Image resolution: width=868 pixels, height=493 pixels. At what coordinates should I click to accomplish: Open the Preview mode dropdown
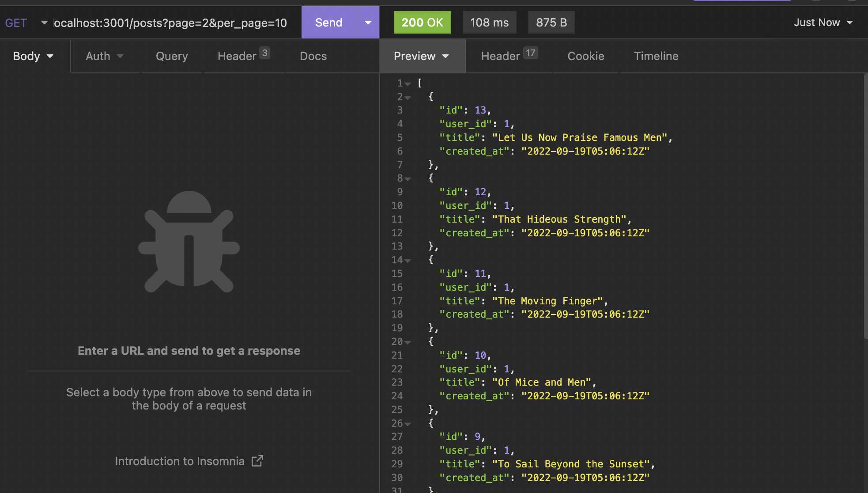pyautogui.click(x=421, y=56)
